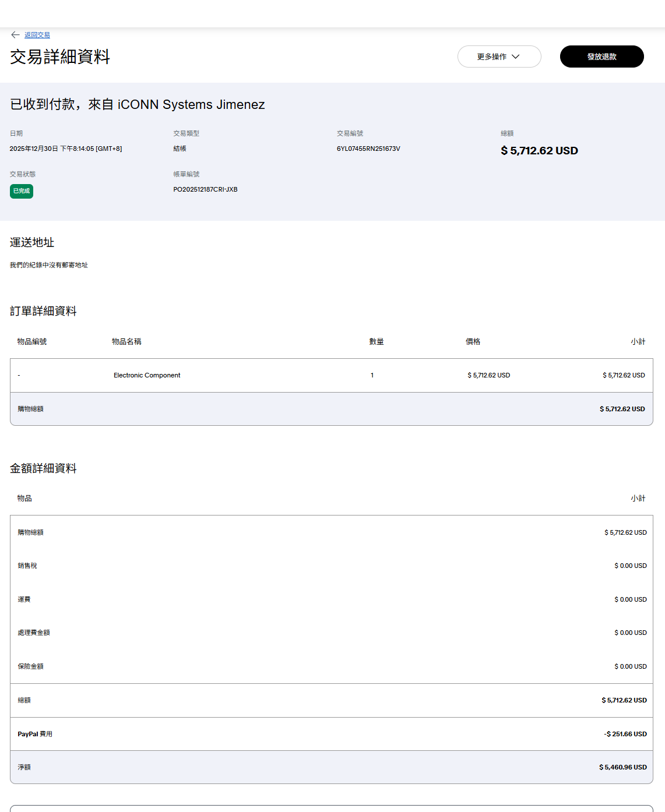This screenshot has height=812, width=665.
Task: Click the green 已完成 status badge
Action: (x=22, y=191)
